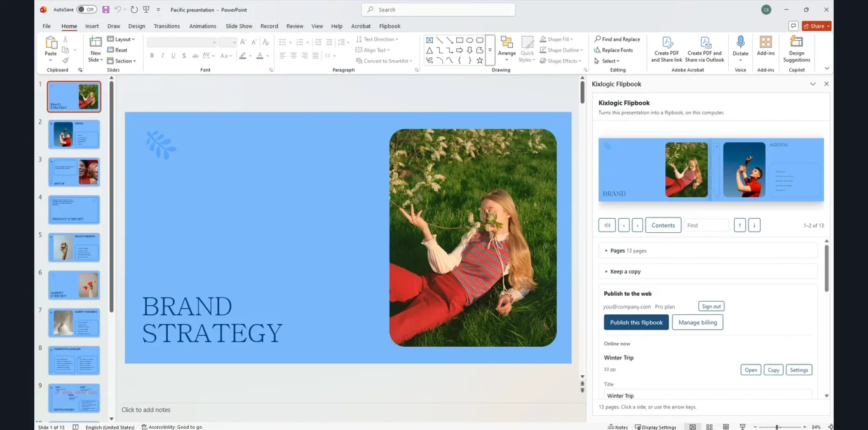Apply underline formatting
868x430 pixels.
click(x=173, y=56)
